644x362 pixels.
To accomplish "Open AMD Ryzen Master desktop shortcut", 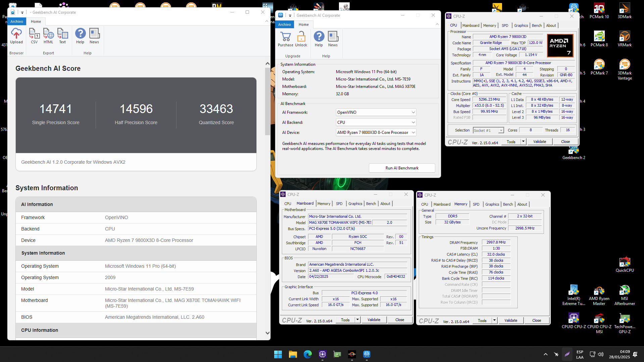I will (599, 295).
